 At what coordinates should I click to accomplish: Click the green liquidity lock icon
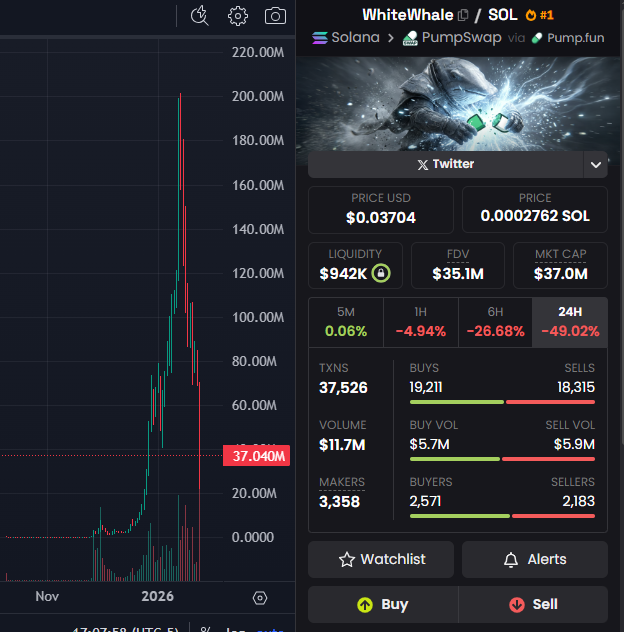pos(381,273)
